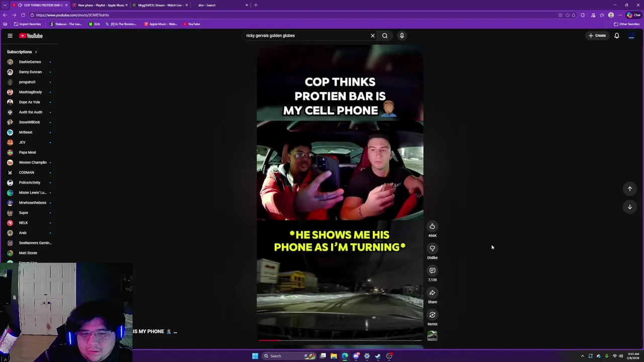
Task: Seek using the short's progress bar
Action: [340, 340]
